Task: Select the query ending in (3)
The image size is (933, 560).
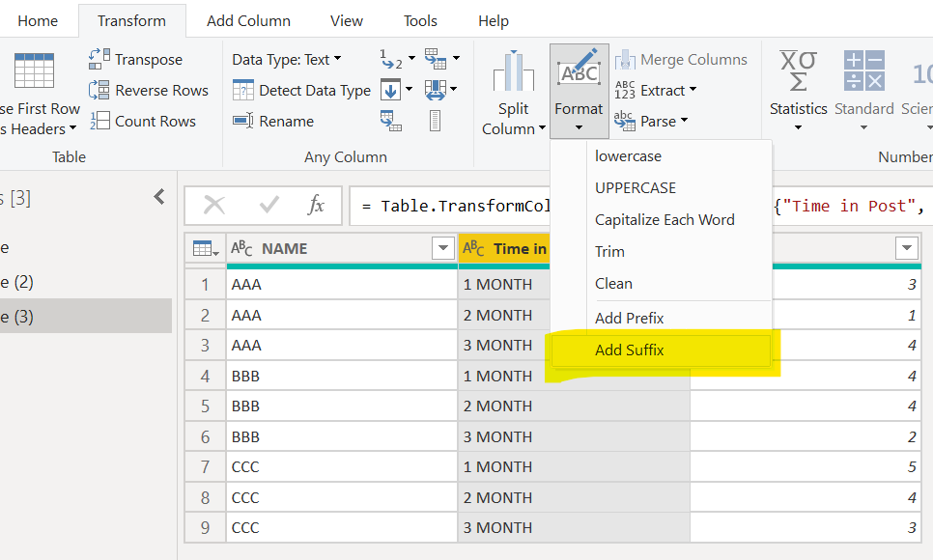Action: point(86,316)
